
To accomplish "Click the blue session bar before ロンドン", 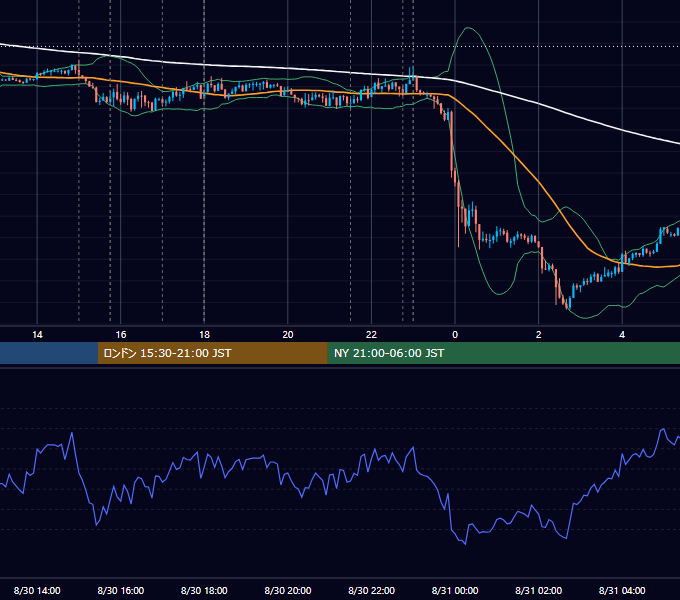I will [49, 353].
